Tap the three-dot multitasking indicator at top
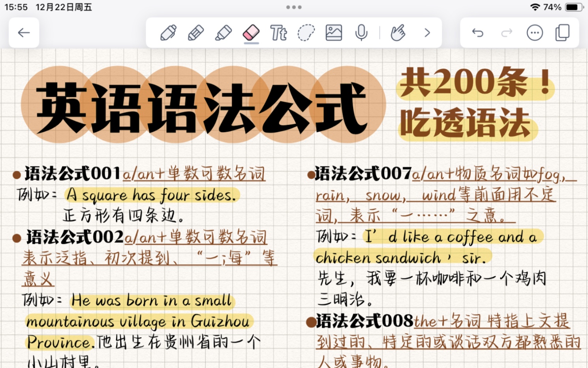 294,7
